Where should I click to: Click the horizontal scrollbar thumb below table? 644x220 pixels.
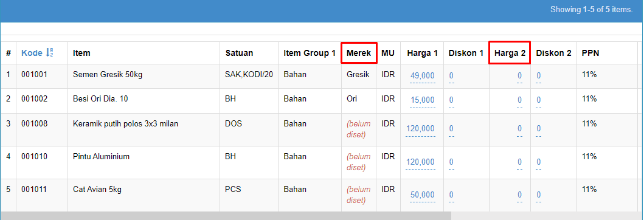coord(226,216)
